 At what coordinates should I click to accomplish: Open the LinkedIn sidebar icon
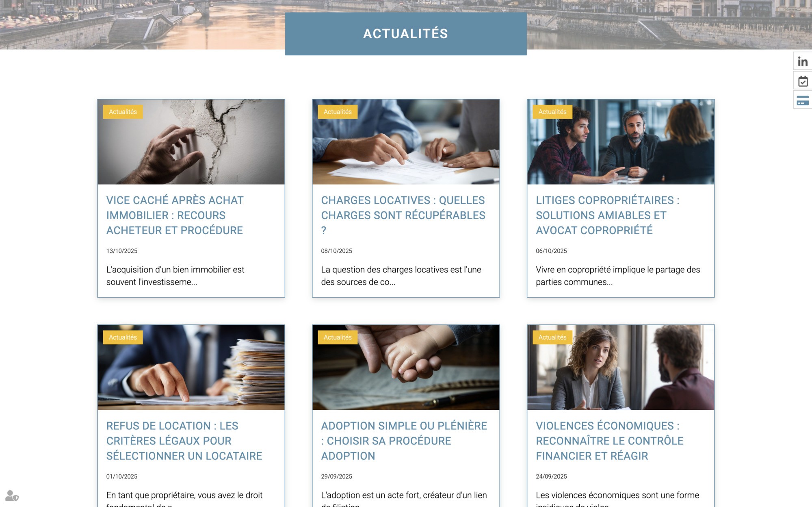click(802, 61)
